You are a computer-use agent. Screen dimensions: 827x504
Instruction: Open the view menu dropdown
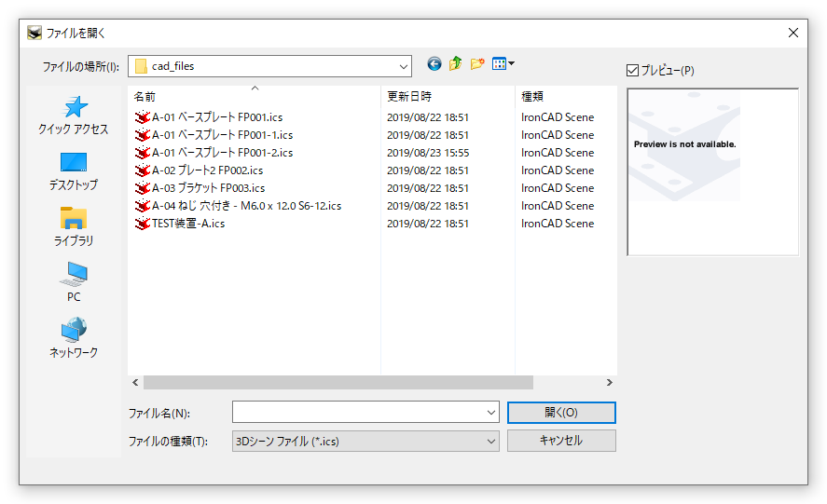pyautogui.click(x=503, y=63)
